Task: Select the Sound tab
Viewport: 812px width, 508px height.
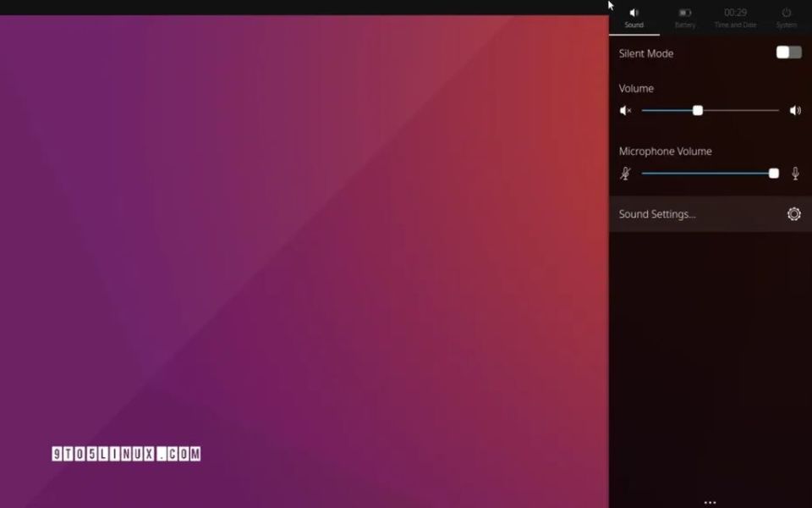Action: pyautogui.click(x=633, y=17)
